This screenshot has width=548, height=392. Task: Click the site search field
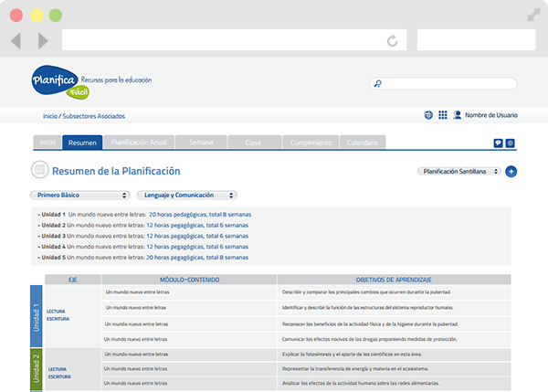point(448,84)
